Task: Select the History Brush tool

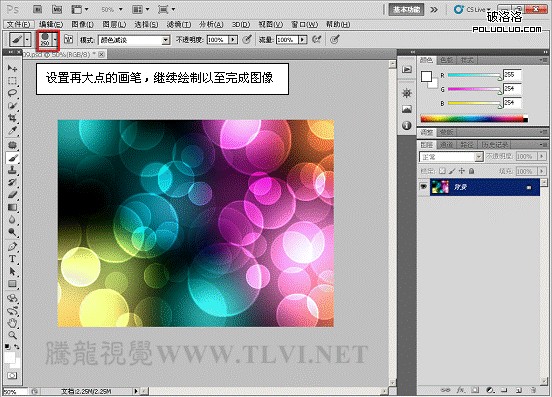Action: tap(12, 182)
